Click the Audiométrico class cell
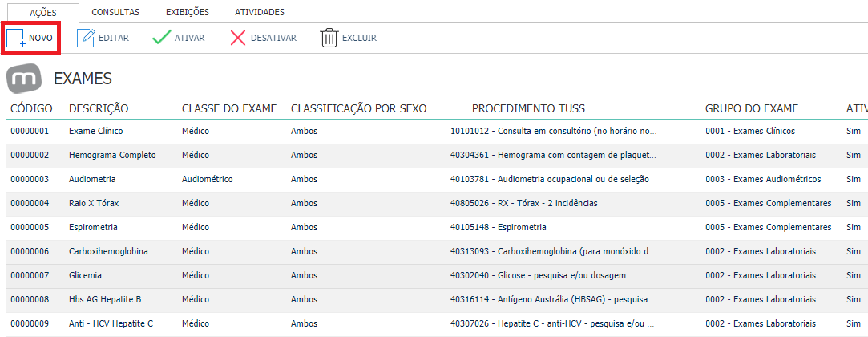 [x=207, y=179]
